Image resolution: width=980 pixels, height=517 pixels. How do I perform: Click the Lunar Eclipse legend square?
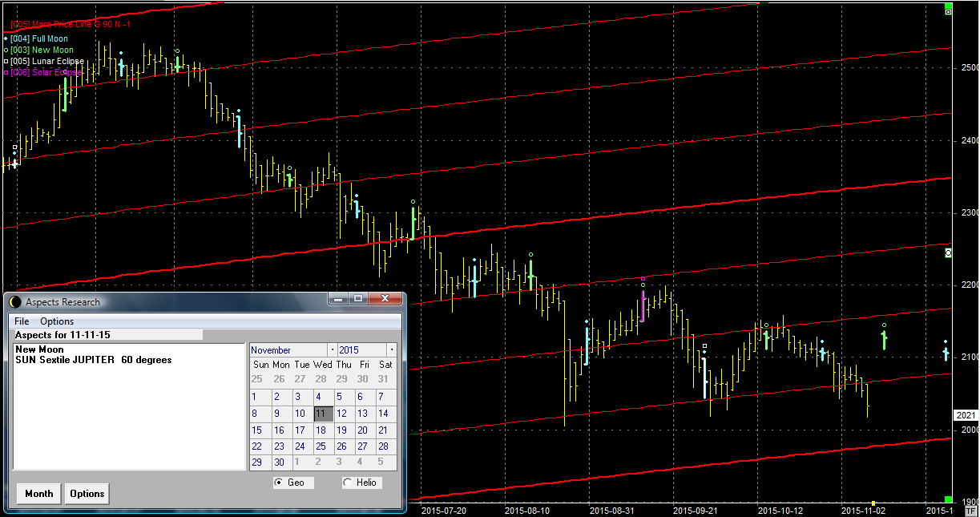(x=6, y=61)
